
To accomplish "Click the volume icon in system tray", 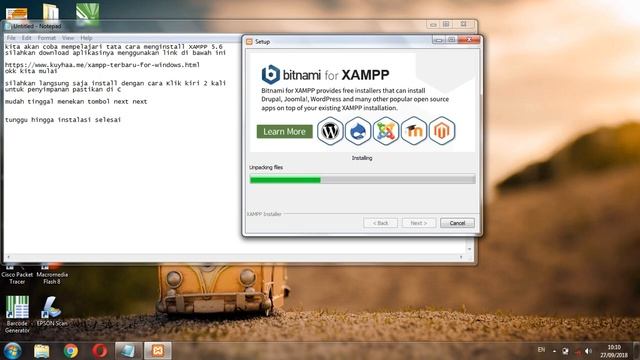I will (x=588, y=351).
